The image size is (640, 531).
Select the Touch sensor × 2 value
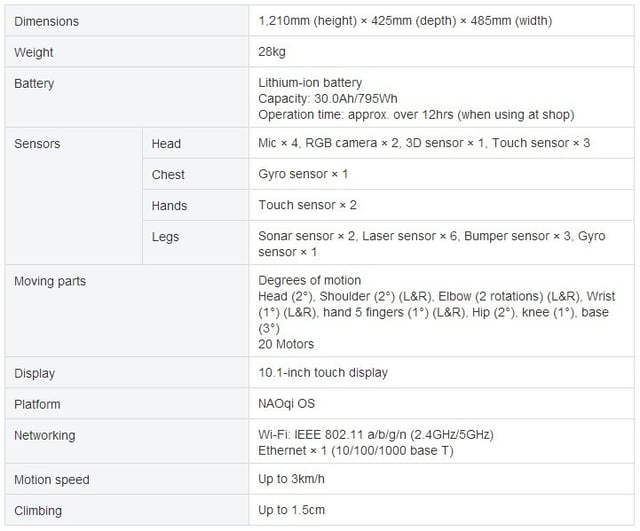pos(307,206)
